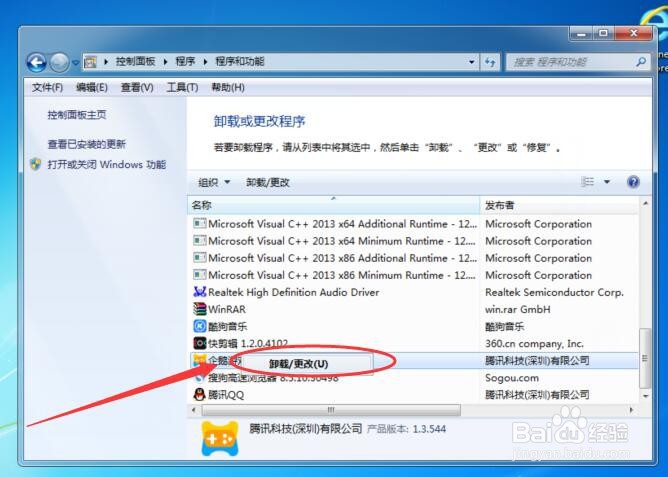Select 程序和功能 in the address breadcrumb
The image size is (668, 477).
pyautogui.click(x=240, y=62)
